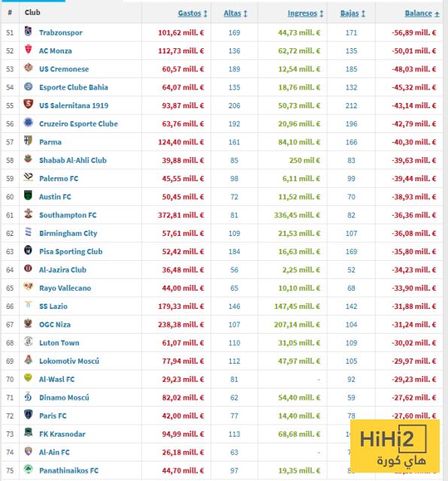The height and width of the screenshot is (481, 448).
Task: Click the Pisa Sporting Club crest icon
Action: (x=29, y=250)
